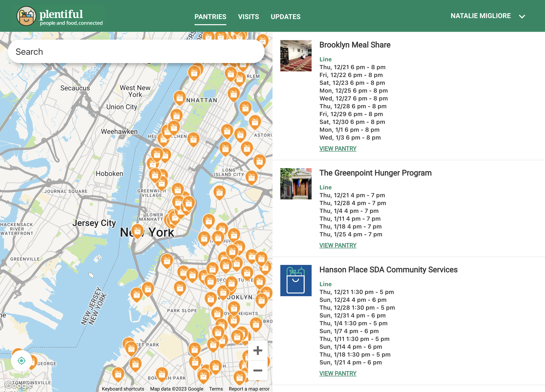
Task: Open the Pantries tab
Action: (x=210, y=17)
